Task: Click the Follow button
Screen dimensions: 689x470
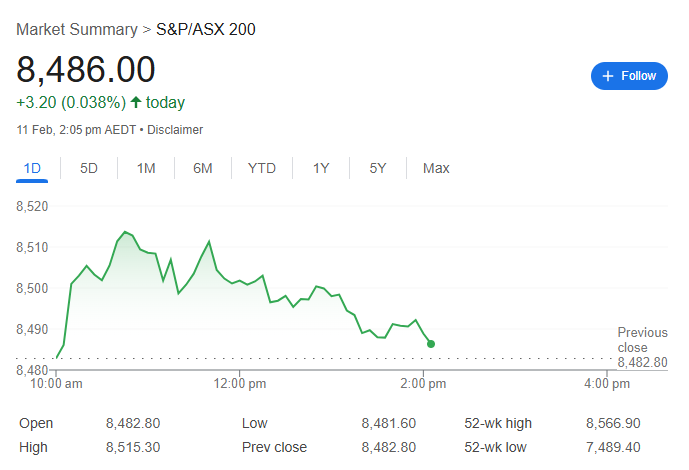Action: tap(629, 76)
